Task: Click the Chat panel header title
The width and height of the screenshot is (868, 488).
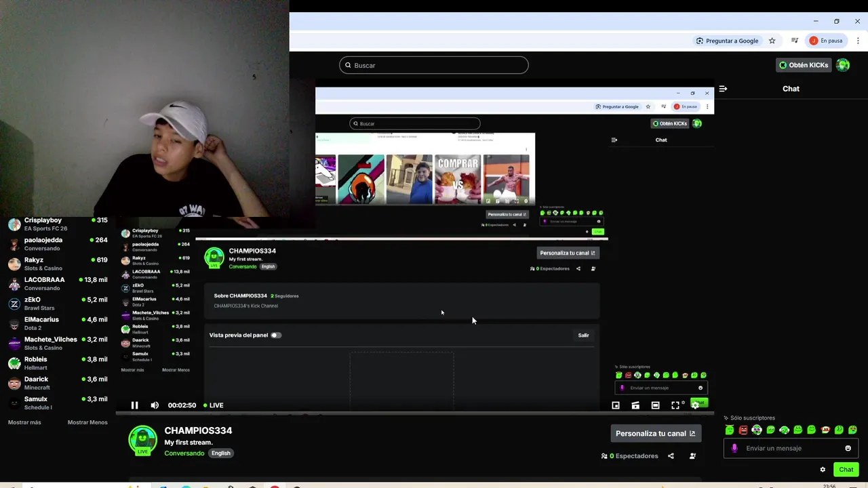Action: [x=791, y=89]
